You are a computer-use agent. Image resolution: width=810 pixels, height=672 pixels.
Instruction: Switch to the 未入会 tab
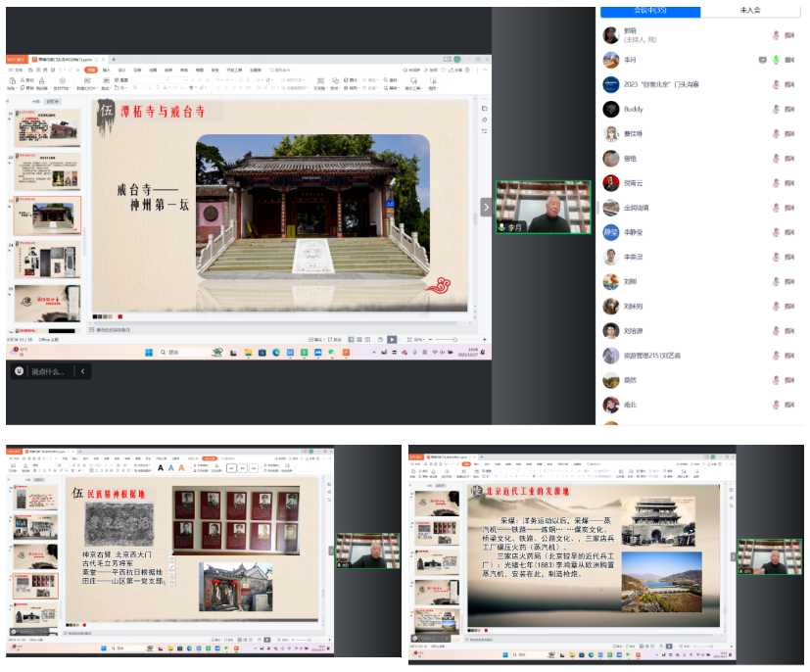coord(750,11)
